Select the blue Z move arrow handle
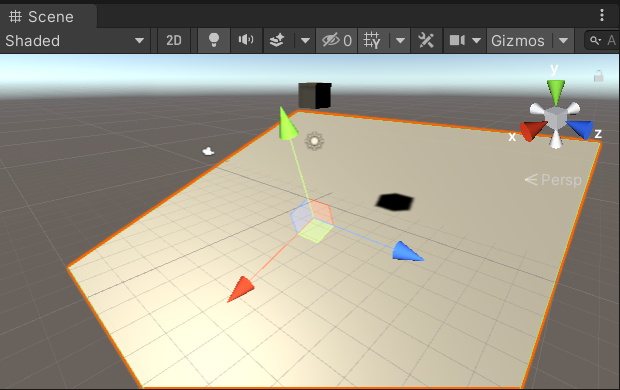Viewport: 620px width, 390px height. pyautogui.click(x=408, y=252)
